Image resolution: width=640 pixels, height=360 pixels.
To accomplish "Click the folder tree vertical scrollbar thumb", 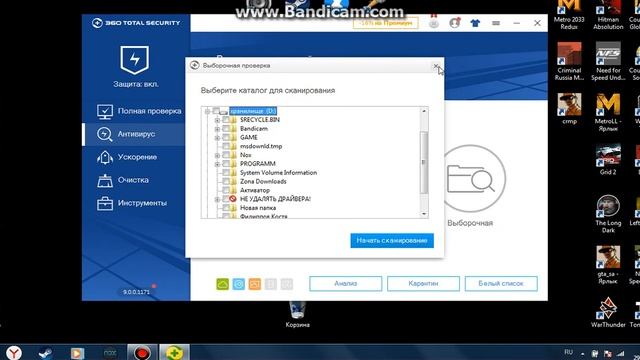I will click(x=424, y=162).
